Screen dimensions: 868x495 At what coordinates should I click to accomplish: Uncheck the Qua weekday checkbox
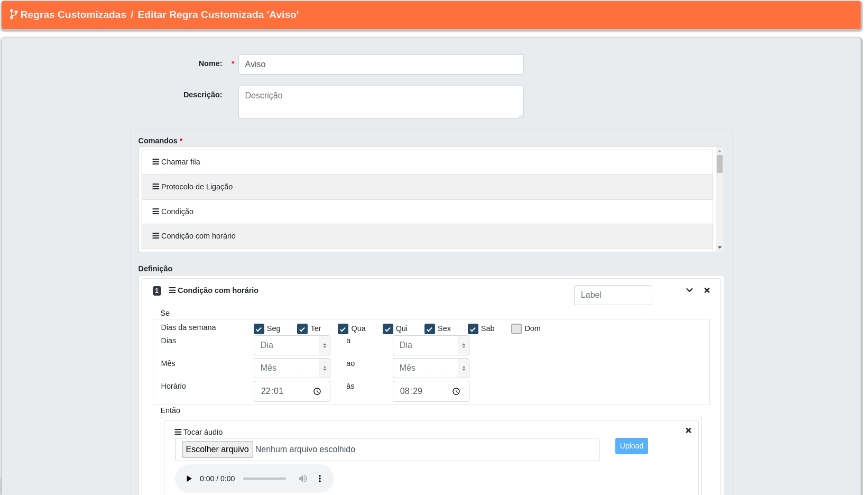tap(343, 329)
